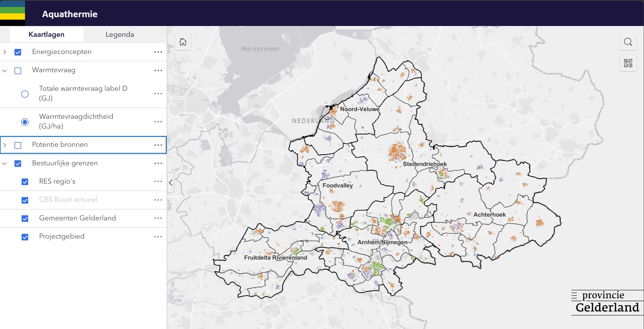
Task: Click the Aquathermie app title
Action: click(x=70, y=14)
